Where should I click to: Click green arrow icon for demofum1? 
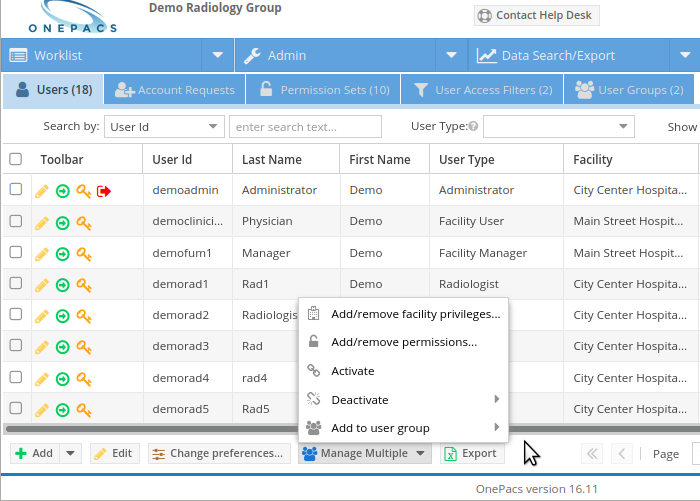(x=62, y=254)
